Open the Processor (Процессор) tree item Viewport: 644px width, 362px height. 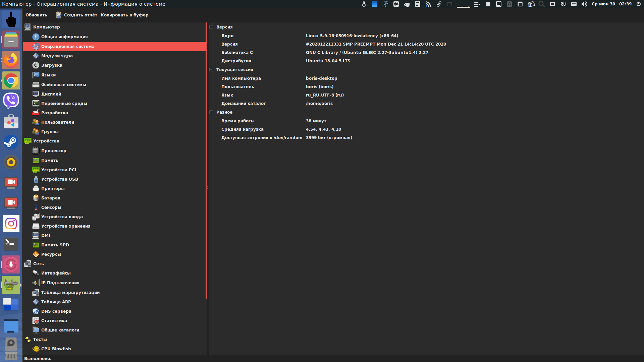click(53, 151)
